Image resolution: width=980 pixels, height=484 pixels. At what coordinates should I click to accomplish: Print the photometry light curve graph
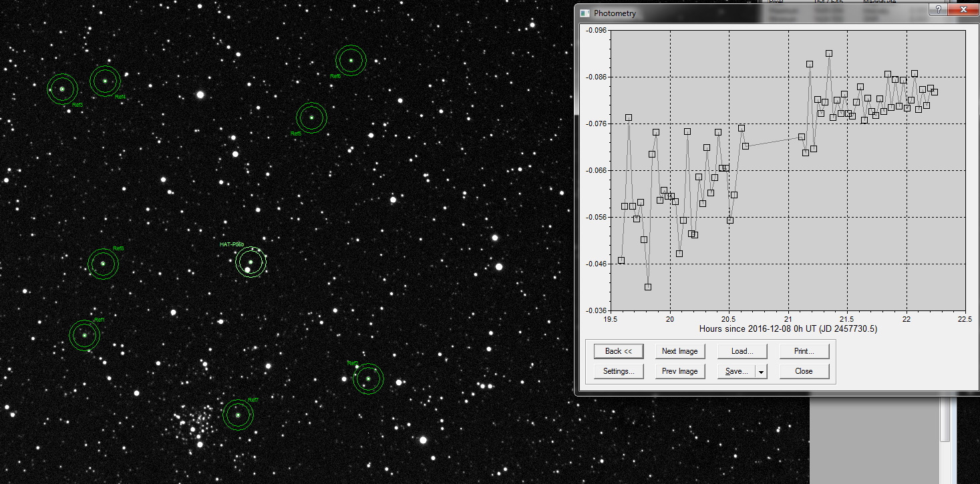(x=804, y=351)
